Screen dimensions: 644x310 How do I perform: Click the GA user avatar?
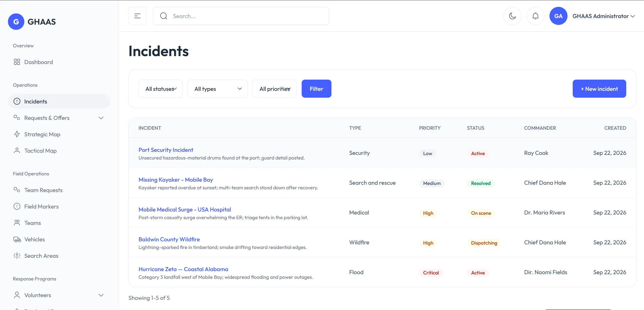(x=558, y=16)
